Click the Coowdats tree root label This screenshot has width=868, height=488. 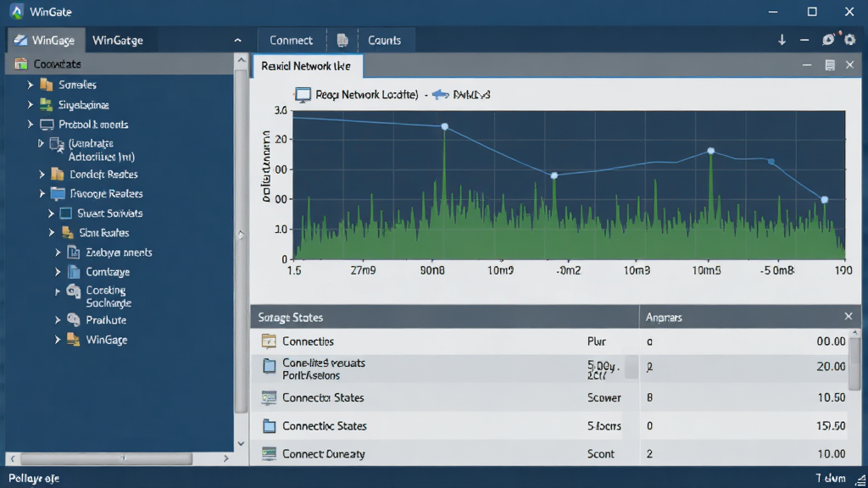(58, 64)
